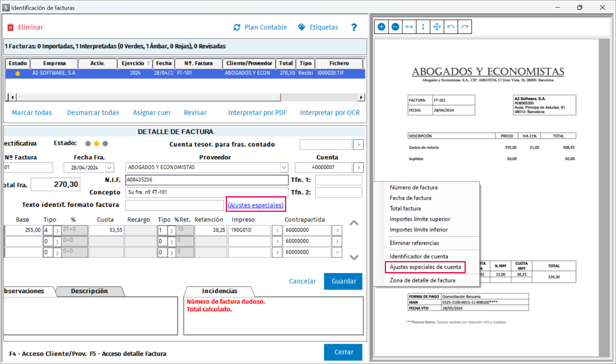This screenshot has height=364, width=616.
Task: Click the zoom in plus icon
Action: click(x=381, y=27)
